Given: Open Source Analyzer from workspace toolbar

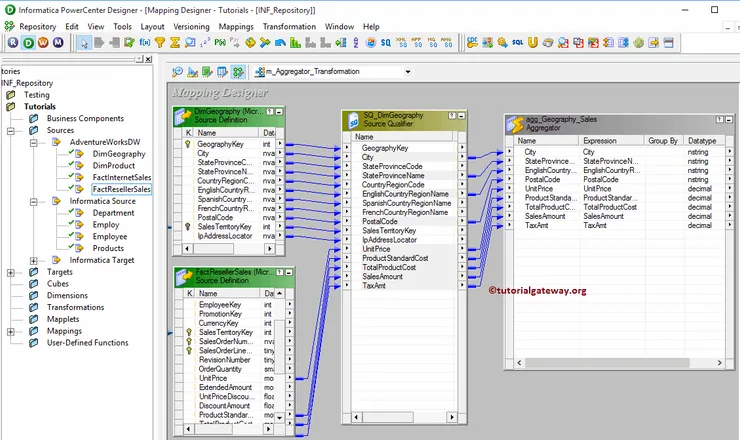Looking at the screenshot, I should click(x=177, y=72).
